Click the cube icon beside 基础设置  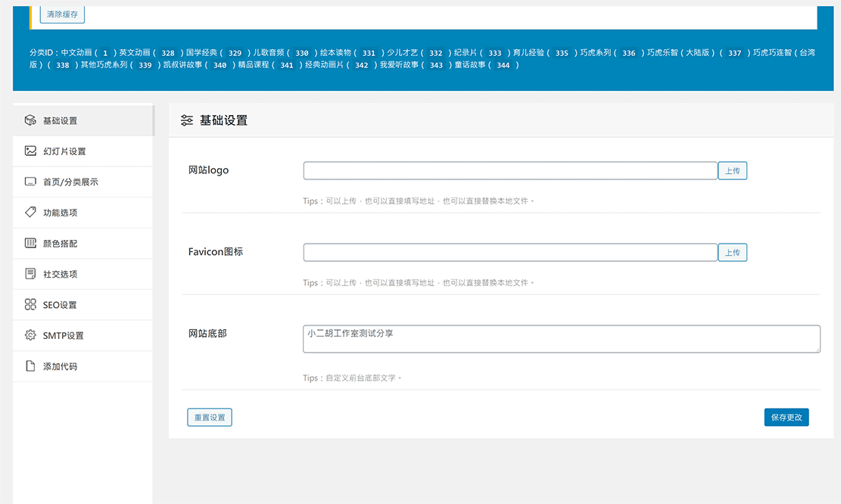(32, 120)
